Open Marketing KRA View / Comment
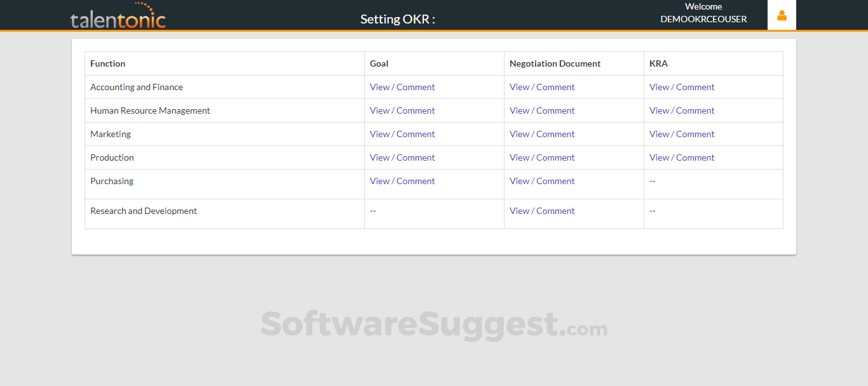The width and height of the screenshot is (868, 386). pyautogui.click(x=682, y=134)
